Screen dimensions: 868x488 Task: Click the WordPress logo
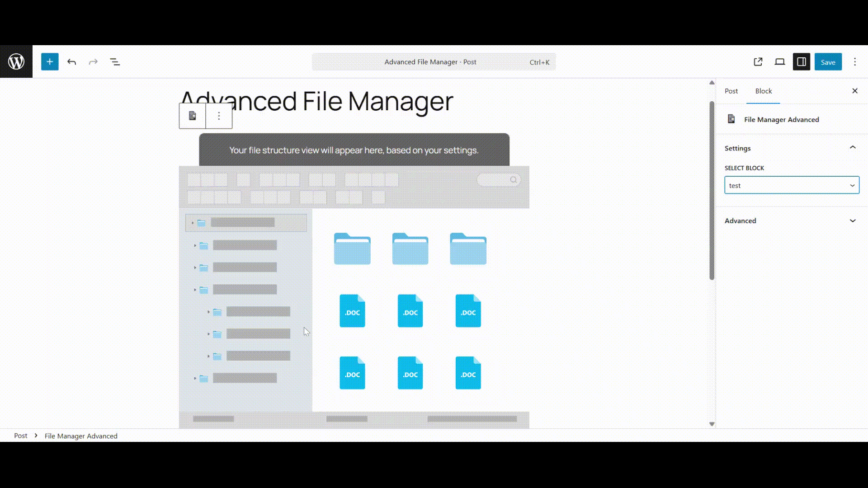[x=16, y=61]
